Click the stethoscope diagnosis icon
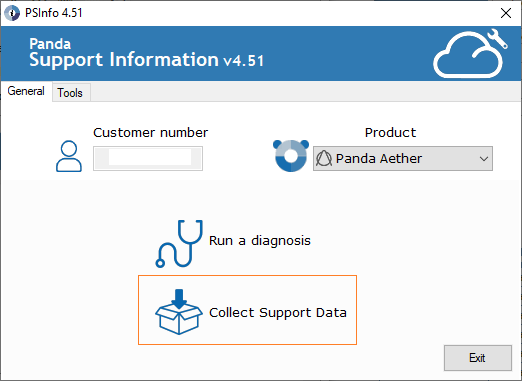This screenshot has height=384, width=525. [180, 245]
